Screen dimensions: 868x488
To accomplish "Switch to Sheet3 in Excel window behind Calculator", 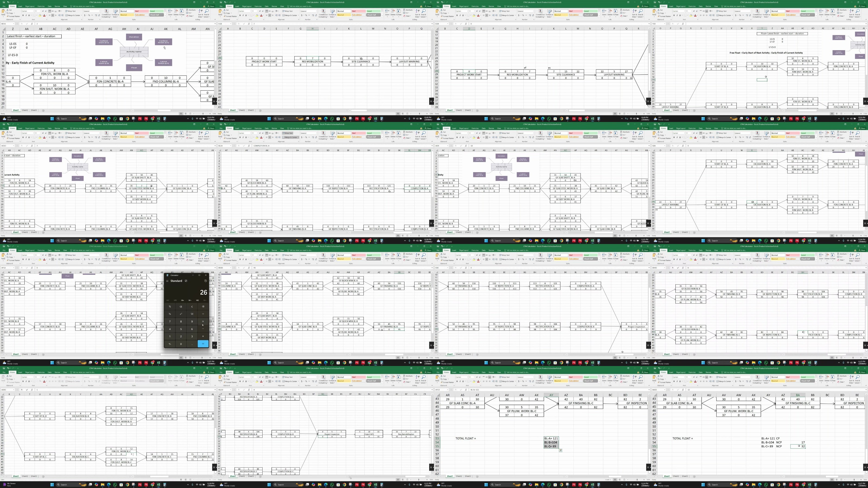I will click(34, 354).
